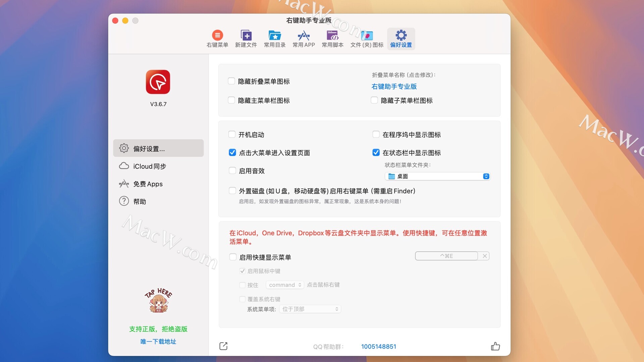
Task: Click the 唯一下载地址 link
Action: 158,342
